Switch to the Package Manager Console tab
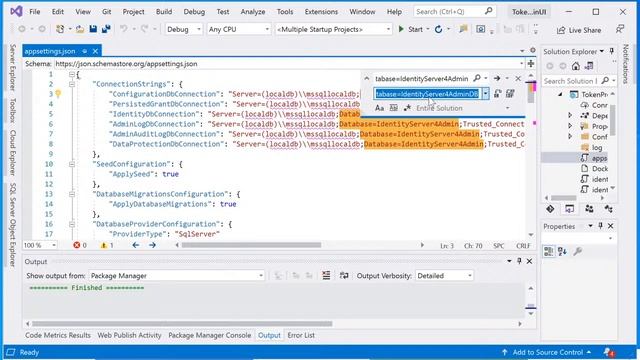Image resolution: width=640 pixels, height=360 pixels. pyautogui.click(x=209, y=336)
